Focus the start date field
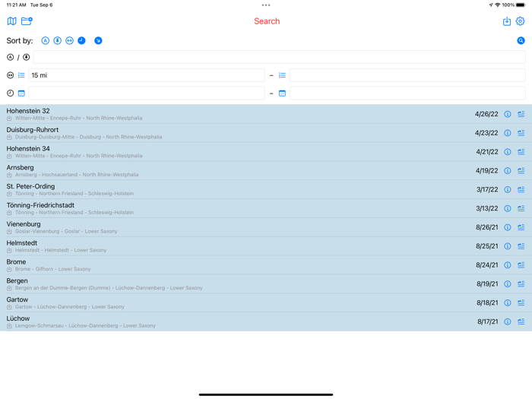This screenshot has height=399, width=532. pos(147,93)
